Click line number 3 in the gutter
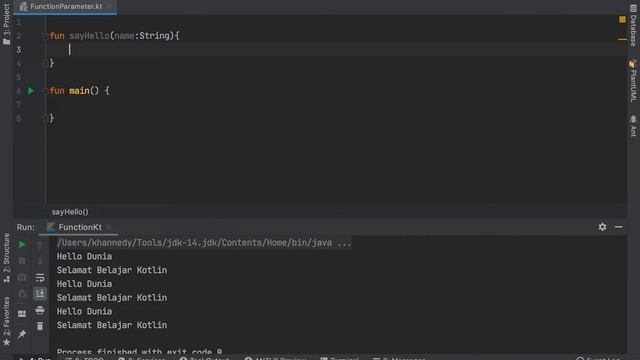The image size is (640, 360). coord(19,50)
